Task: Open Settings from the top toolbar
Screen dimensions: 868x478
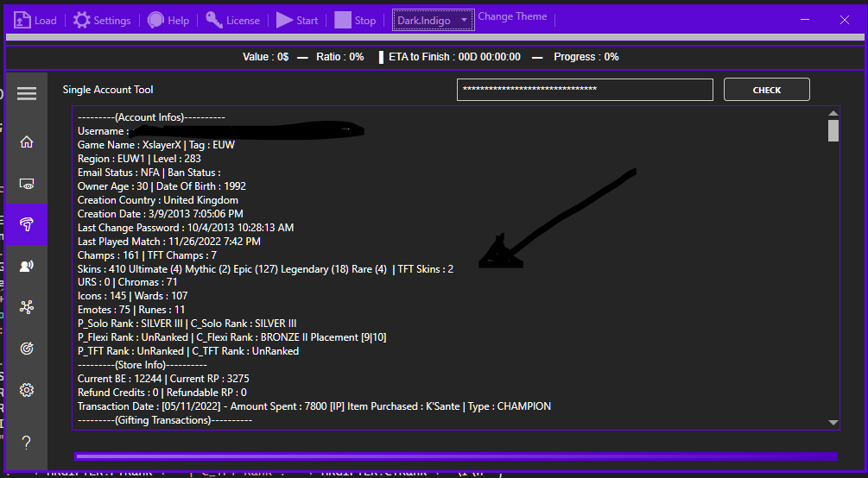Action: [x=102, y=21]
